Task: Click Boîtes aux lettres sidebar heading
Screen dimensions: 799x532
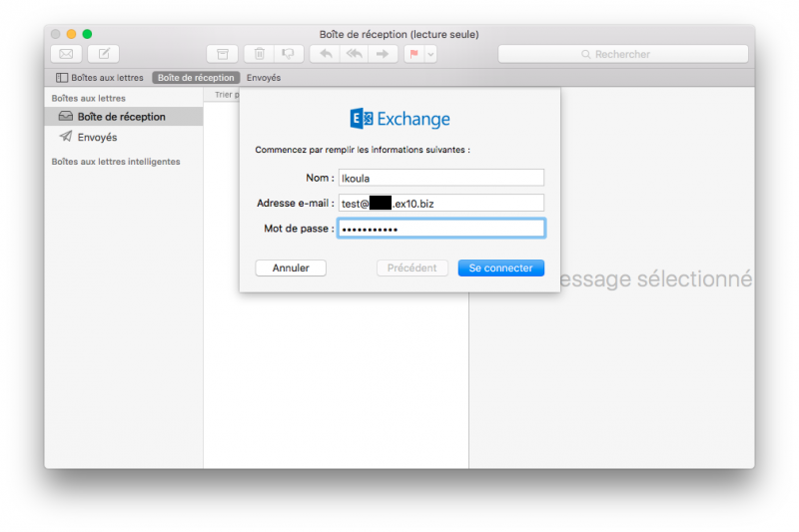Action: tap(88, 98)
